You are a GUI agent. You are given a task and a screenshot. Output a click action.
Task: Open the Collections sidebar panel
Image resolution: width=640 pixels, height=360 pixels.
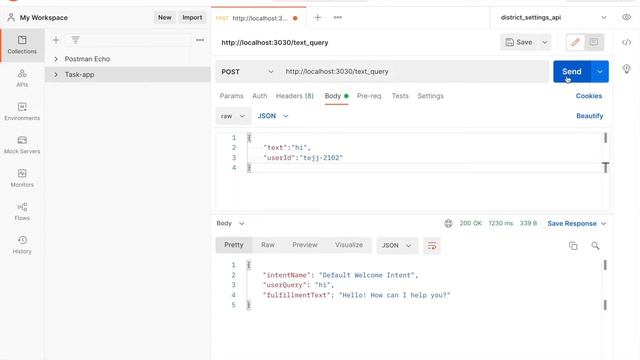(22, 45)
